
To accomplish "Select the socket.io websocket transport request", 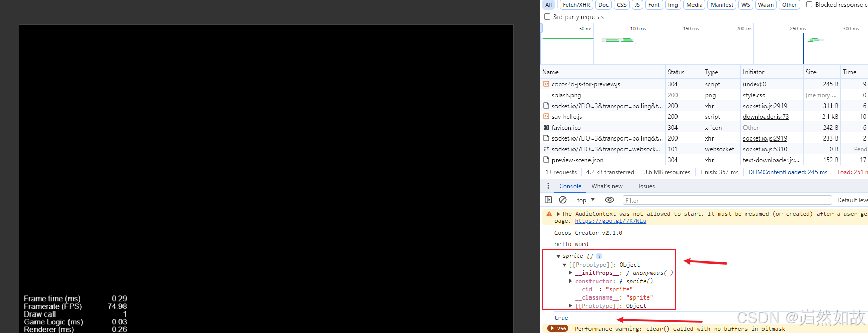I will (x=606, y=149).
